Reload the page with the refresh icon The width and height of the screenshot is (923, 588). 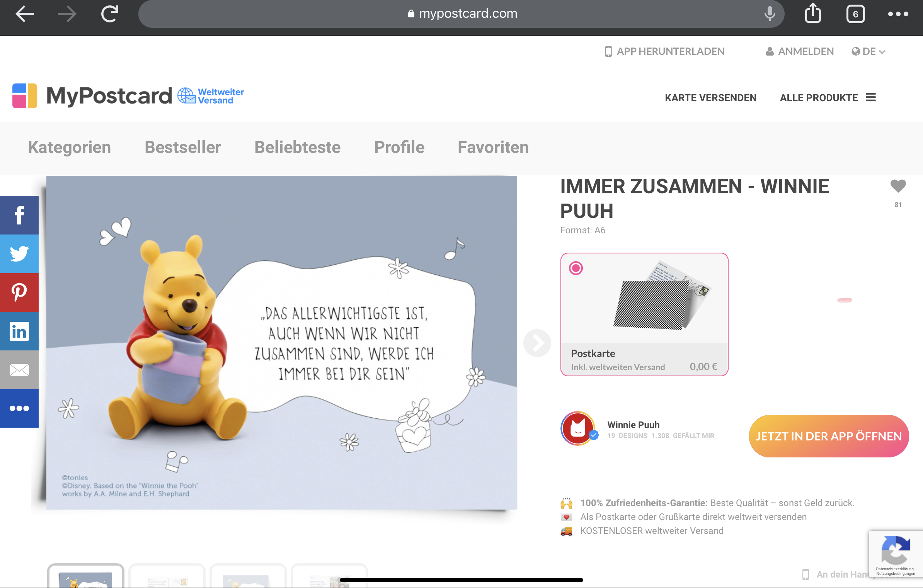click(110, 14)
